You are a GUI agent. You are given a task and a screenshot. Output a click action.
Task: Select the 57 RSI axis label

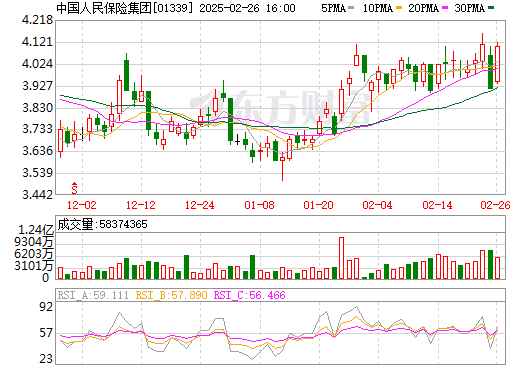(x=46, y=333)
